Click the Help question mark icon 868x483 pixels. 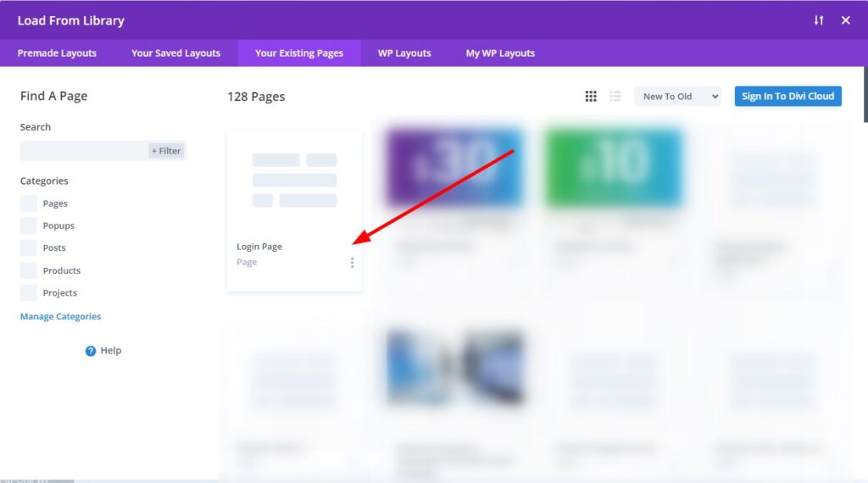tap(91, 351)
